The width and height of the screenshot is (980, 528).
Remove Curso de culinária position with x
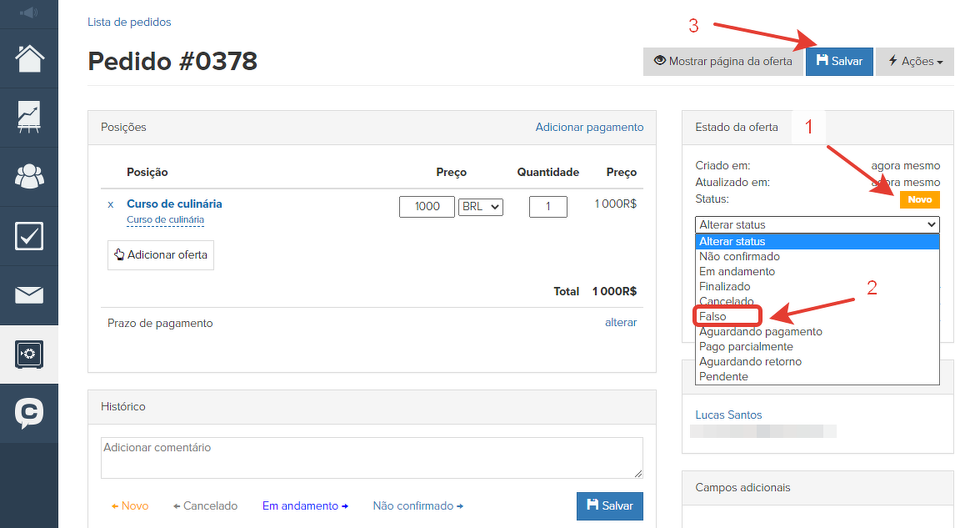click(x=110, y=204)
